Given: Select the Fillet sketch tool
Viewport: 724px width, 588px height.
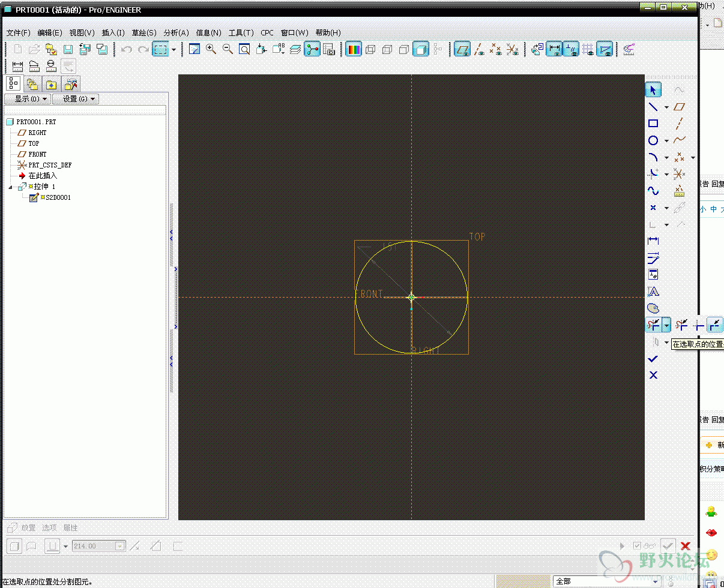Looking at the screenshot, I should pyautogui.click(x=653, y=174).
